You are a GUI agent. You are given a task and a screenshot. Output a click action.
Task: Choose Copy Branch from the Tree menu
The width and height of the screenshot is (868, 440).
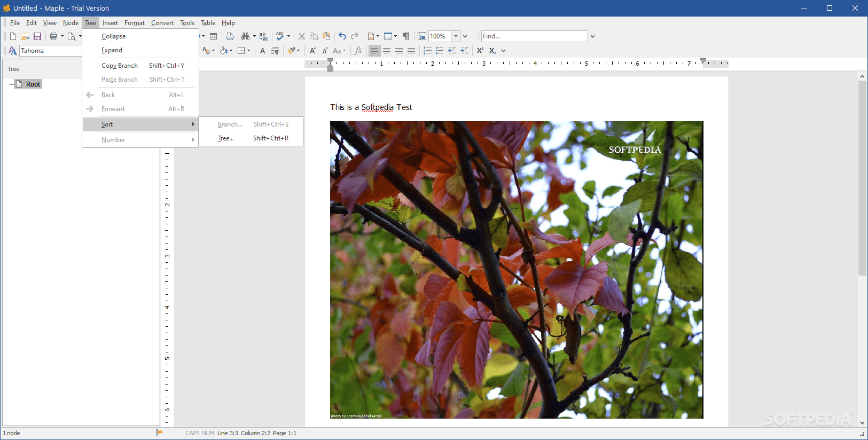(140, 66)
